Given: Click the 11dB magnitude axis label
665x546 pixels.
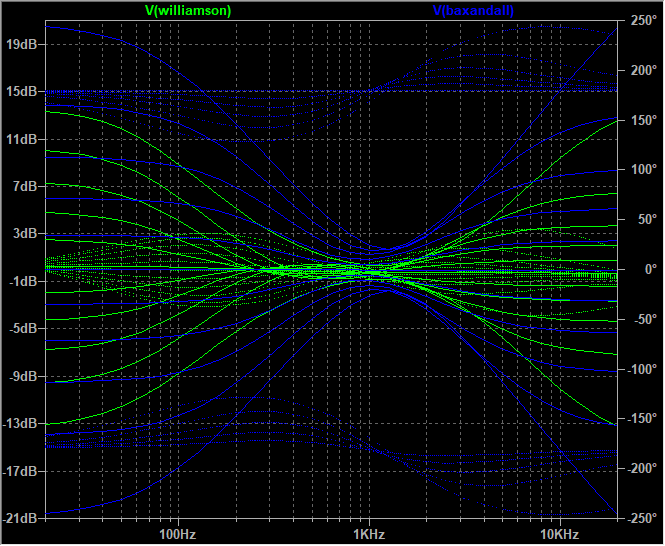Looking at the screenshot, I should click(x=22, y=139).
